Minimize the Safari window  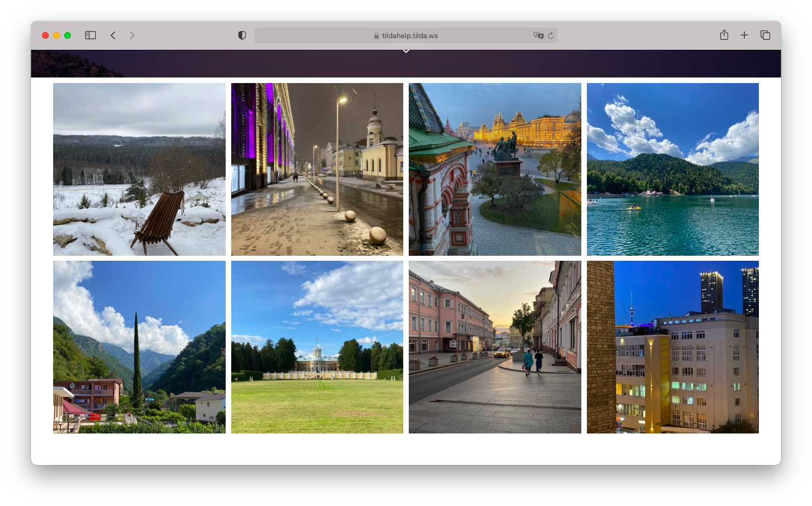tap(56, 35)
